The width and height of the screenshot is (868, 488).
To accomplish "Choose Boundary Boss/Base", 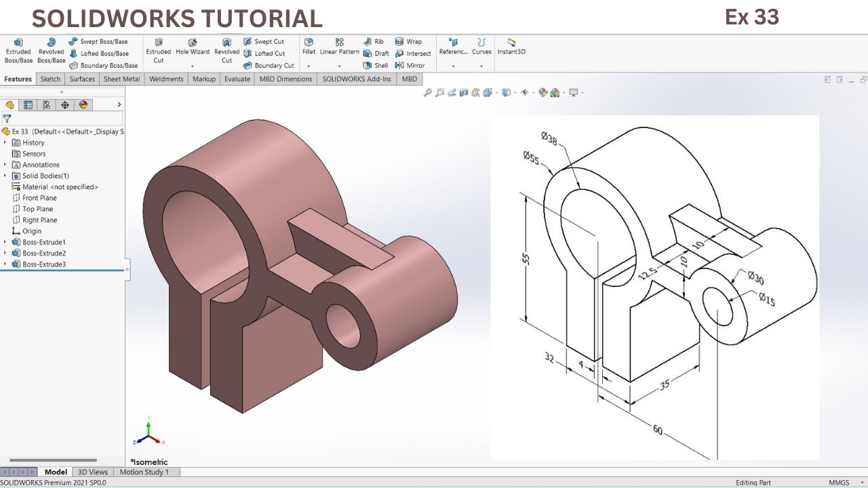I will click(x=104, y=66).
